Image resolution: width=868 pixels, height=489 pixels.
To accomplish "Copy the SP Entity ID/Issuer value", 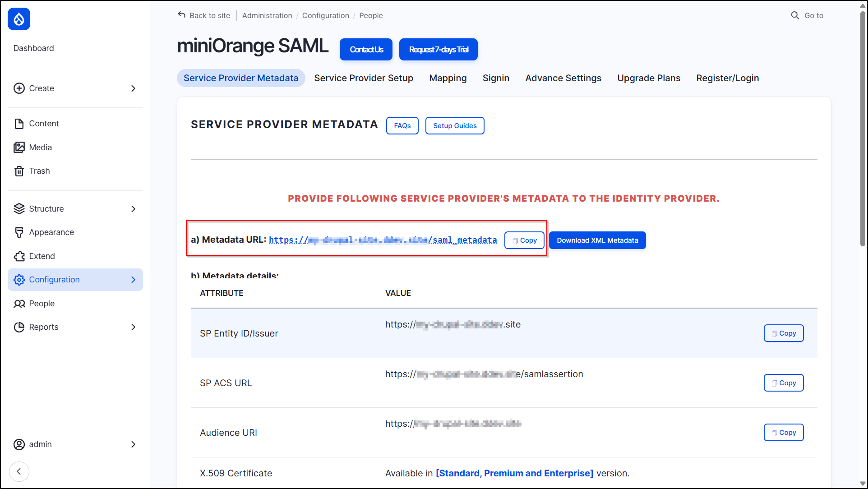I will [784, 333].
